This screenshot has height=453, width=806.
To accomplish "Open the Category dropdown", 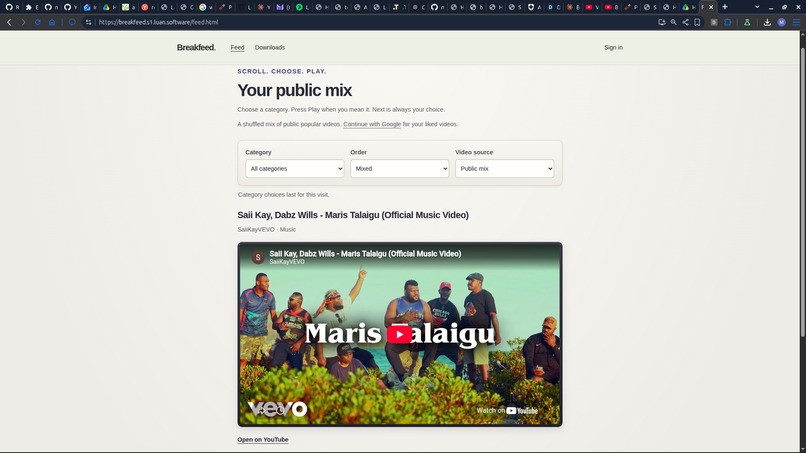I will click(295, 169).
